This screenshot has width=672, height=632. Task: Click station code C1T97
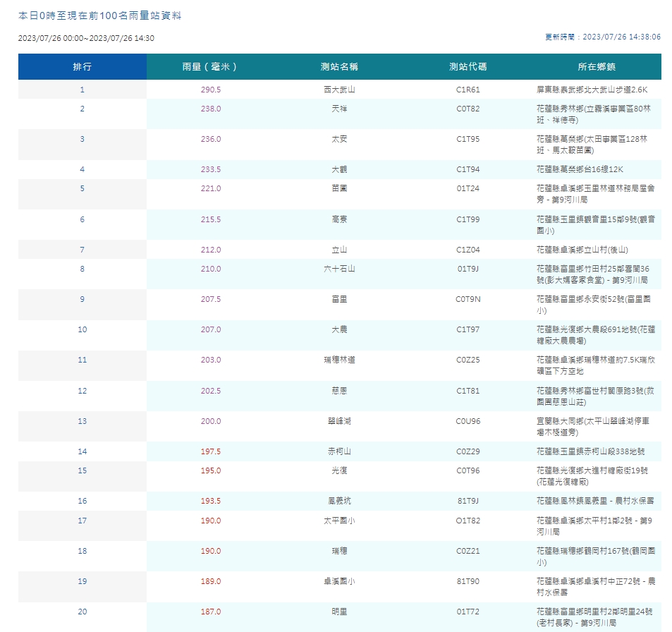coord(468,329)
